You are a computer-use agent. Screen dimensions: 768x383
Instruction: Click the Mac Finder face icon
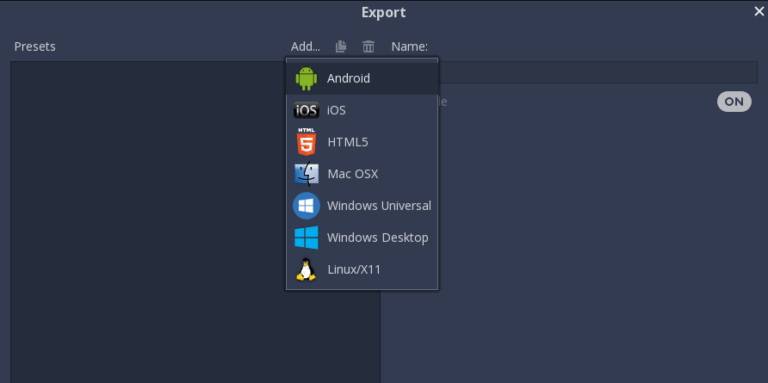click(307, 174)
